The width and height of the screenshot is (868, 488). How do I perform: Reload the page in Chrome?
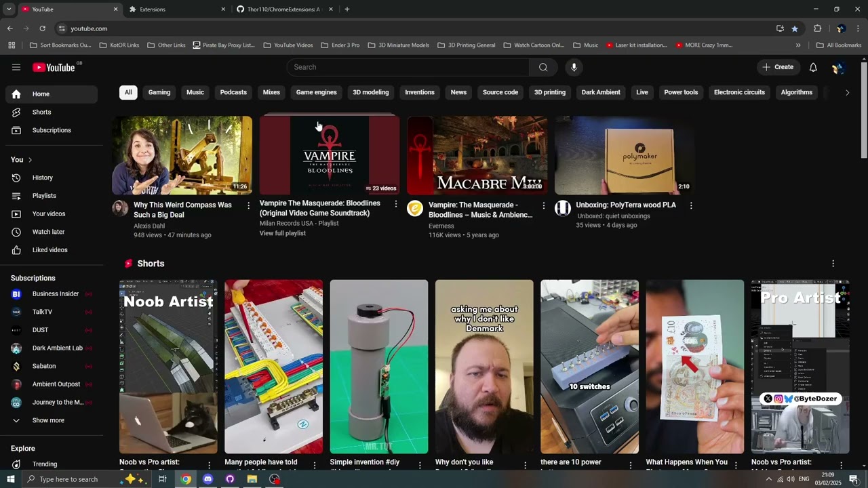click(42, 28)
